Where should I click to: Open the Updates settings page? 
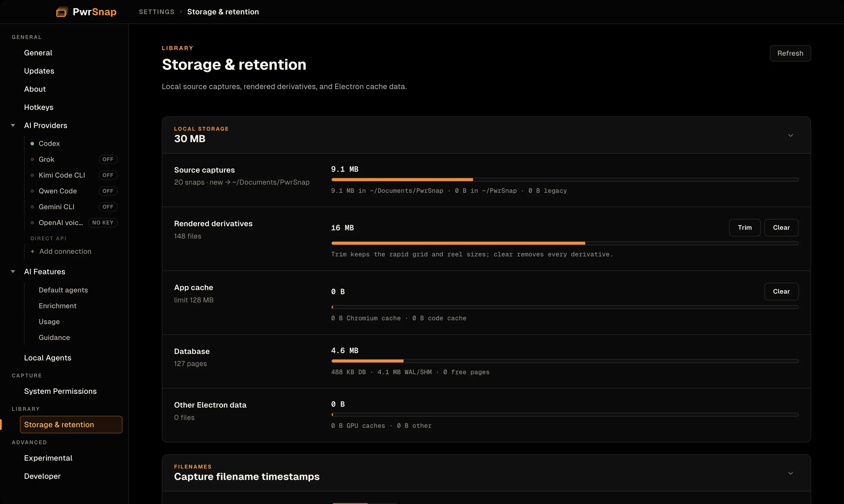tap(39, 71)
